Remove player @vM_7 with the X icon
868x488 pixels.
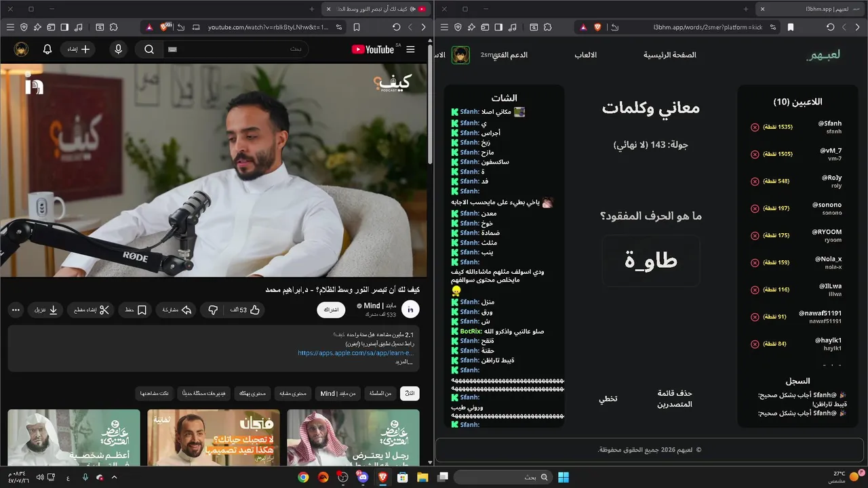coord(755,155)
